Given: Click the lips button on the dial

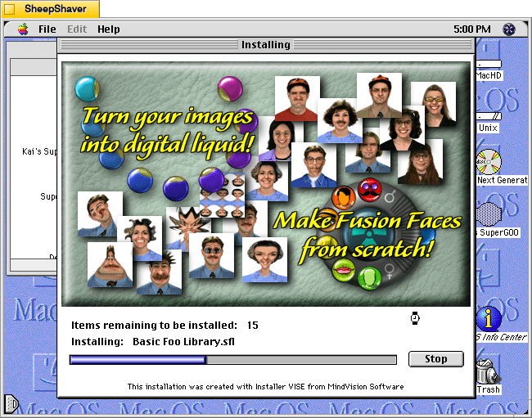Looking at the screenshot, I should 343,270.
